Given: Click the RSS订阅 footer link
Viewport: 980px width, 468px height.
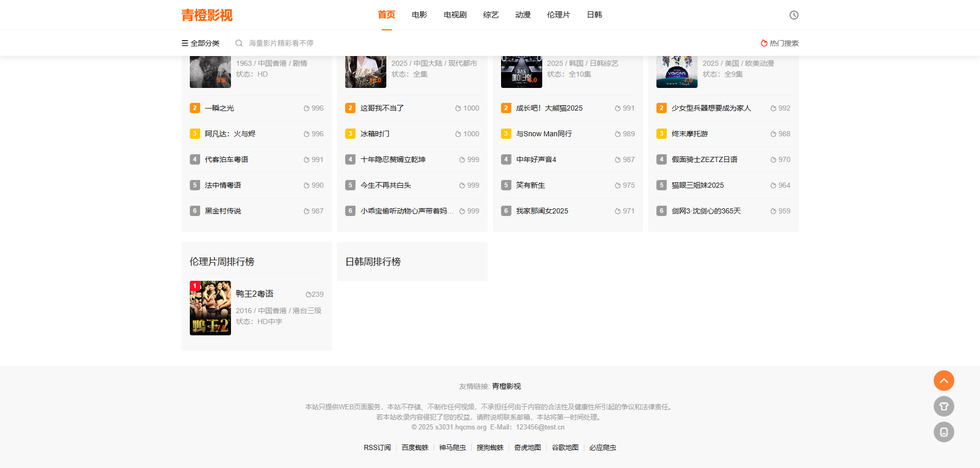Looking at the screenshot, I should click(x=377, y=447).
